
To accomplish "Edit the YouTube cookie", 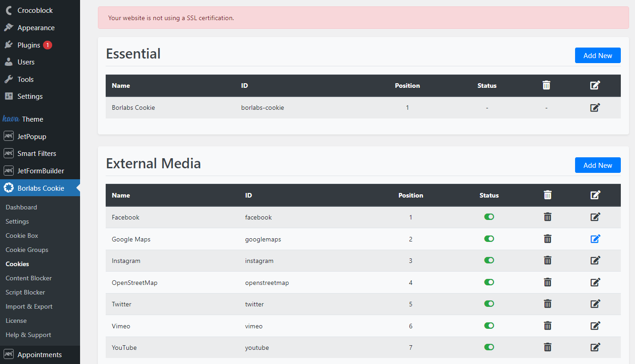I will pyautogui.click(x=595, y=347).
